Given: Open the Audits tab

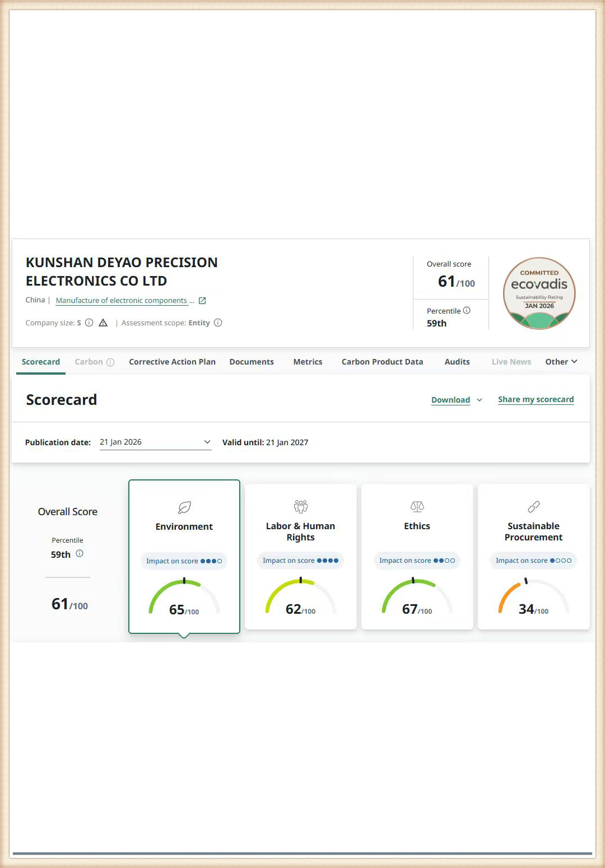Looking at the screenshot, I should coord(457,362).
